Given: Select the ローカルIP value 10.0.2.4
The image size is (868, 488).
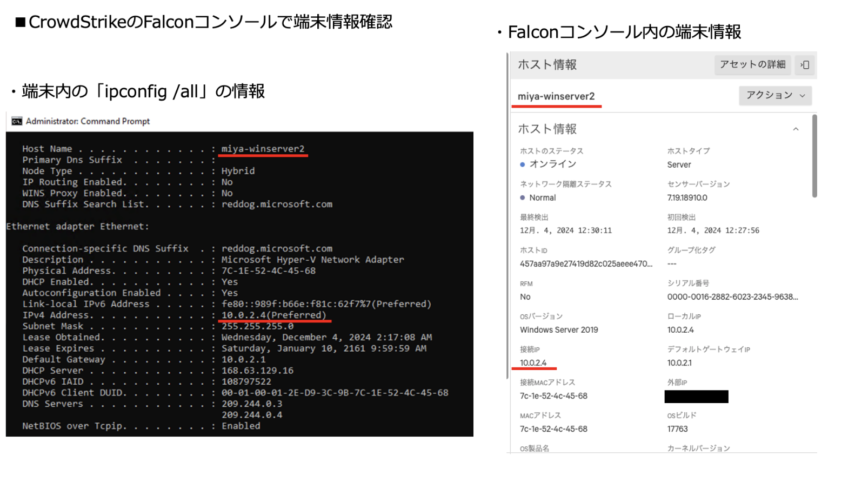Looking at the screenshot, I should (x=680, y=330).
